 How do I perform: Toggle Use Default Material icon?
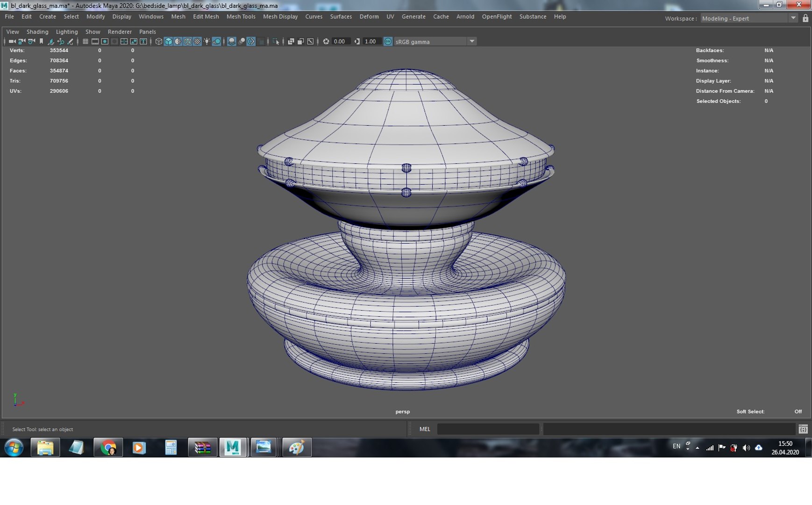178,42
